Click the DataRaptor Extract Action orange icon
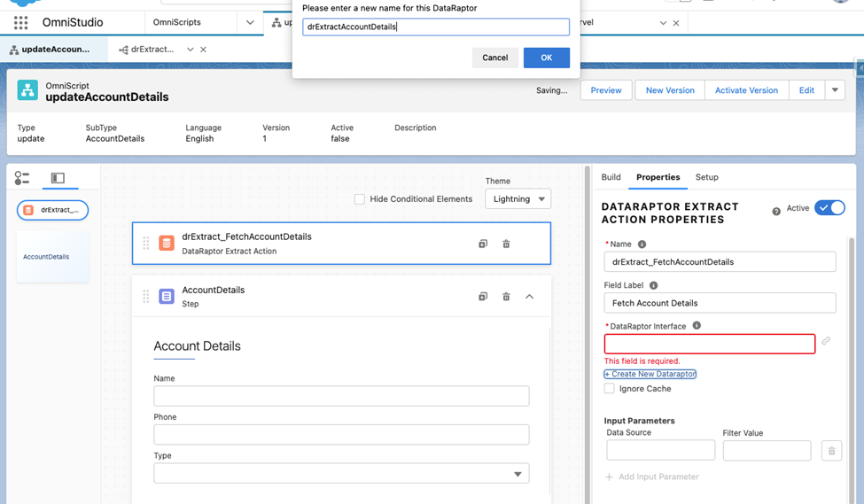This screenshot has width=864, height=504. [x=167, y=243]
